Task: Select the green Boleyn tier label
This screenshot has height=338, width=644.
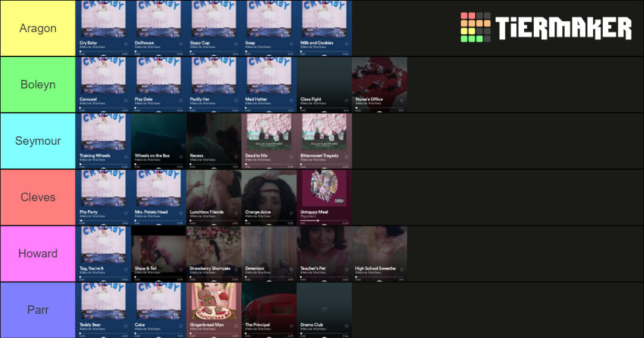Action: click(38, 84)
